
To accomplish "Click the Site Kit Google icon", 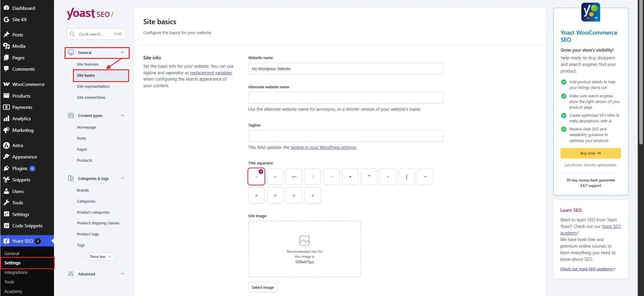I will [x=6, y=19].
